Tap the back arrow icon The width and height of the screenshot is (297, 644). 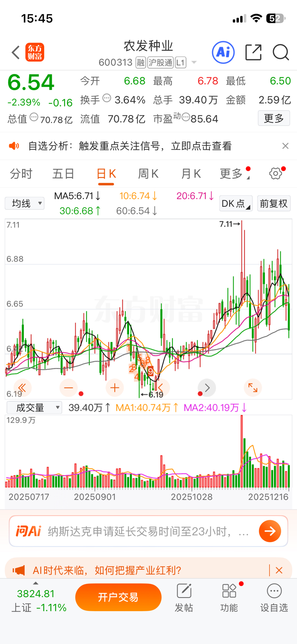click(x=15, y=52)
